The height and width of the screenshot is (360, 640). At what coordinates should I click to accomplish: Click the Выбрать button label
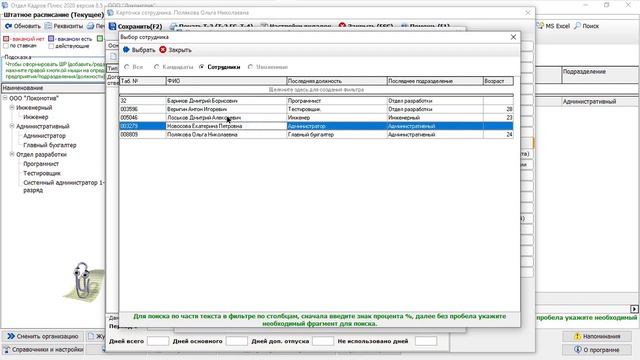pyautogui.click(x=143, y=50)
